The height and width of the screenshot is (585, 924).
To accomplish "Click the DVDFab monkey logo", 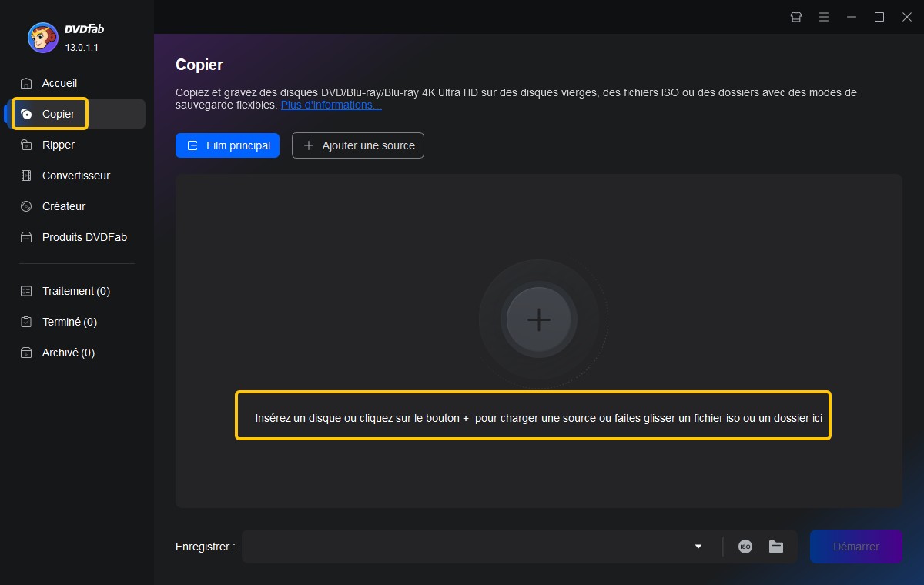I will [42, 38].
